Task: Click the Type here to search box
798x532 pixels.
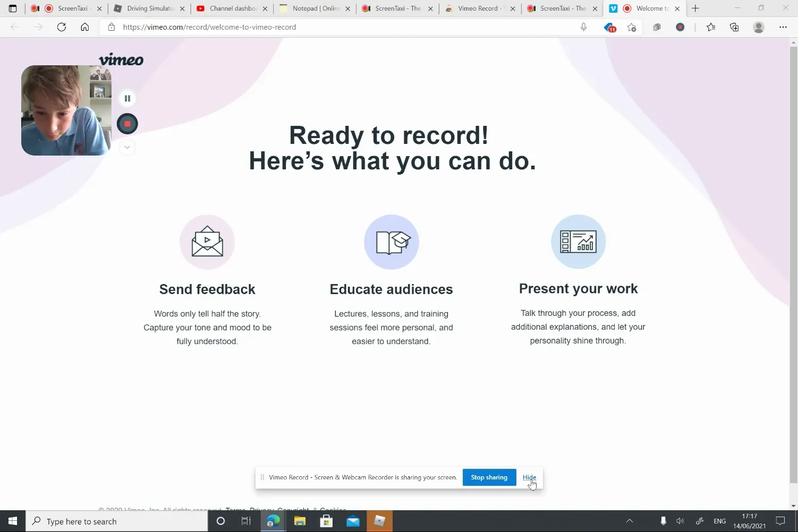Action: [x=116, y=521]
